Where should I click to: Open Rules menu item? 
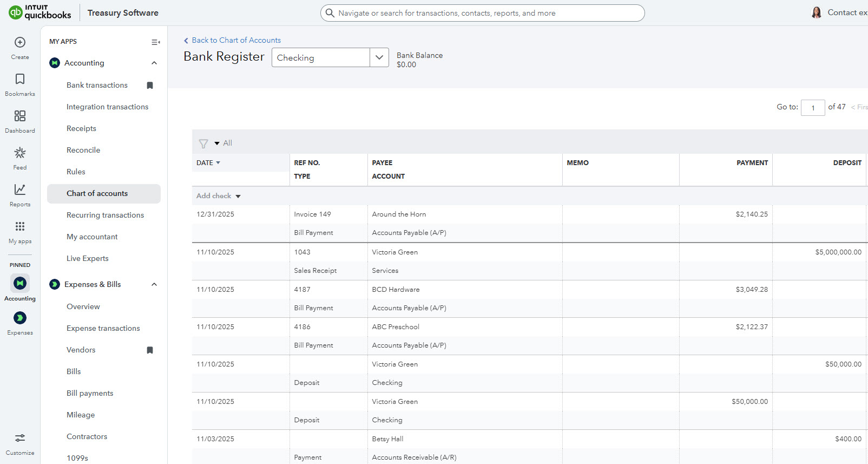pyautogui.click(x=76, y=172)
